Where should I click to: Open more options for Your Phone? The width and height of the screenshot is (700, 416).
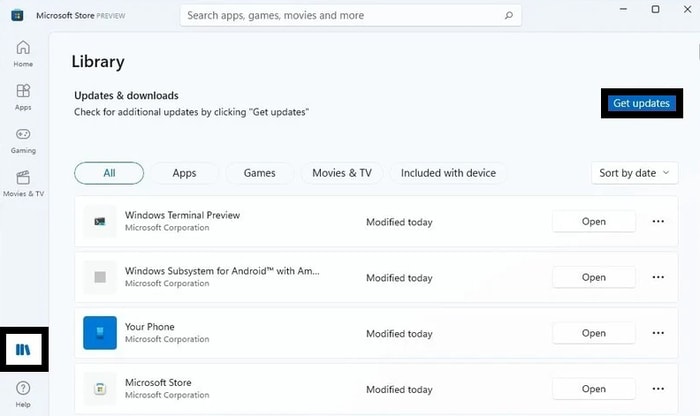(658, 333)
